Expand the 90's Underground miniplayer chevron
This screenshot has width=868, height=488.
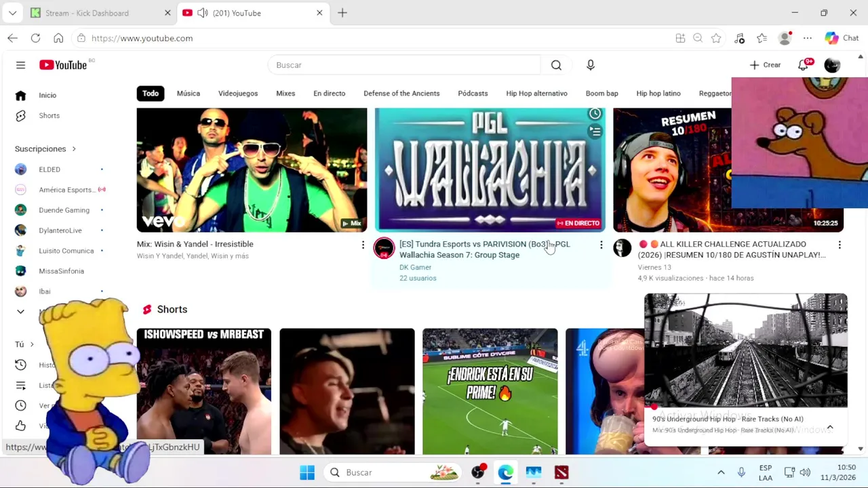[x=829, y=426]
